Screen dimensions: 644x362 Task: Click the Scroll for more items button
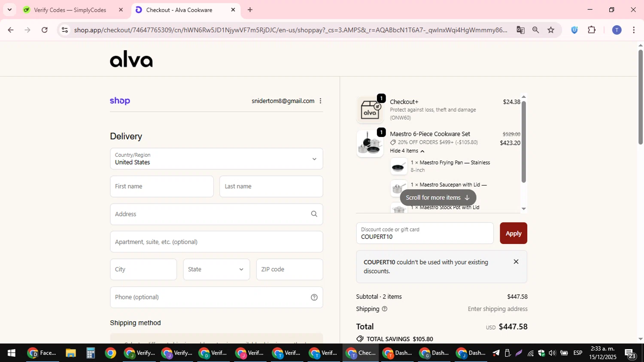[x=438, y=198]
